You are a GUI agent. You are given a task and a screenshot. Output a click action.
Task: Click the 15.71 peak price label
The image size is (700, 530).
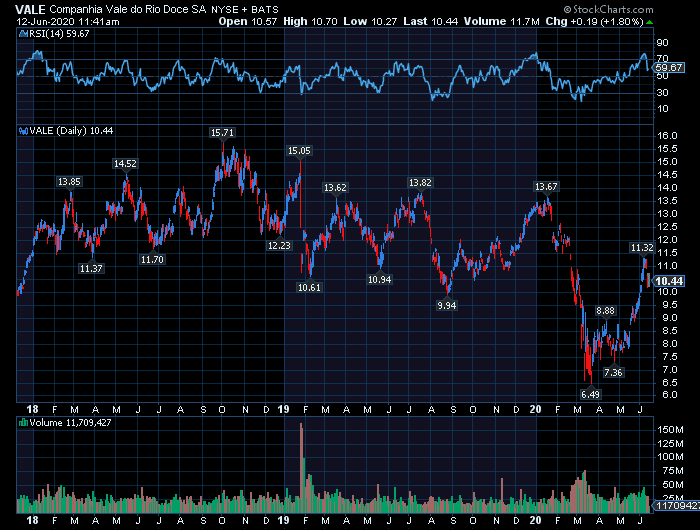click(x=222, y=133)
